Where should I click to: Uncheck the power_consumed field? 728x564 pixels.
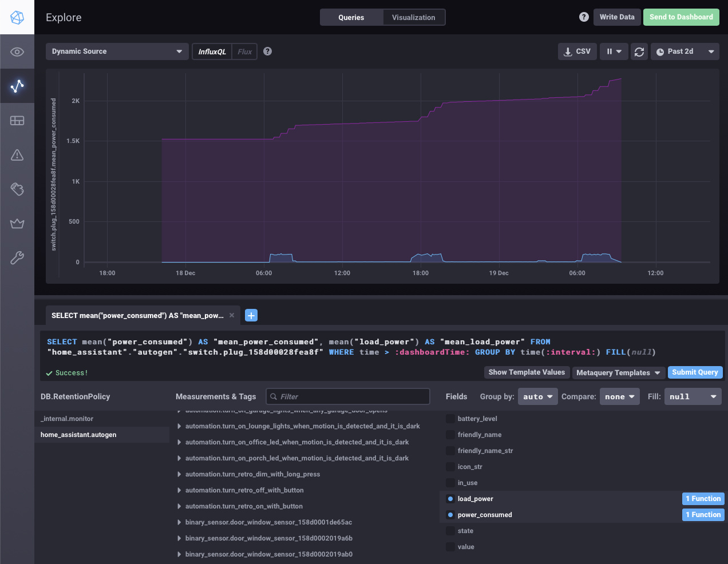pyautogui.click(x=450, y=515)
